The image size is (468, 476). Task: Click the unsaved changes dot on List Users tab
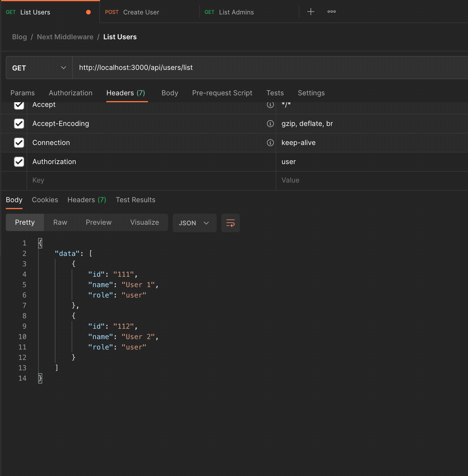coord(88,12)
